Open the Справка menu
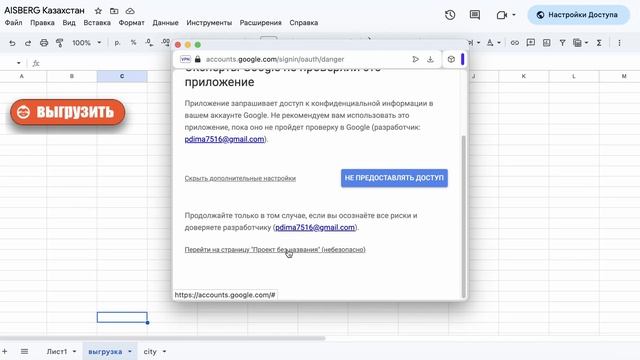 point(304,23)
